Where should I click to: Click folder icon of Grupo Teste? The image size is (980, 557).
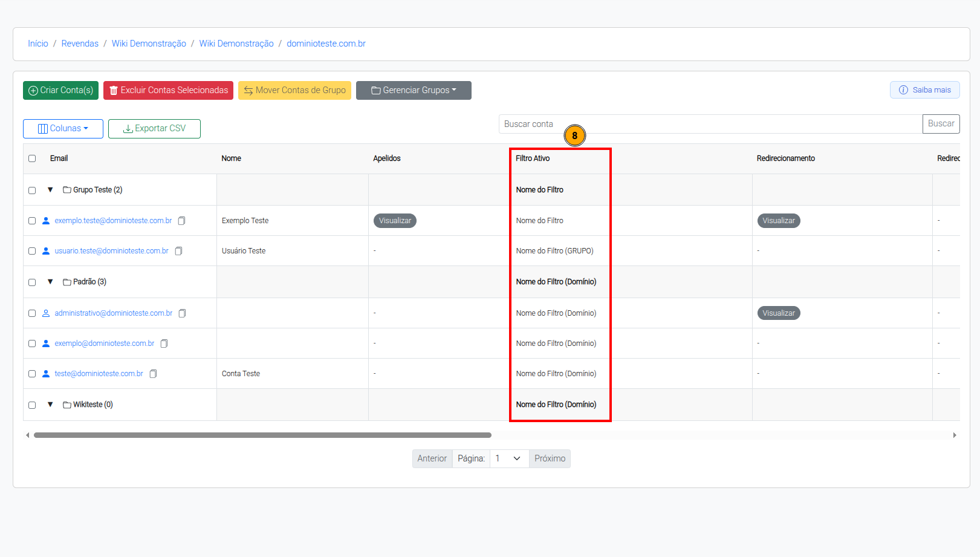67,190
